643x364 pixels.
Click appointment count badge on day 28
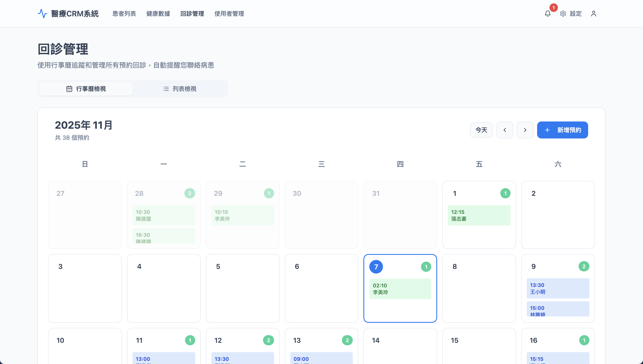click(x=189, y=193)
